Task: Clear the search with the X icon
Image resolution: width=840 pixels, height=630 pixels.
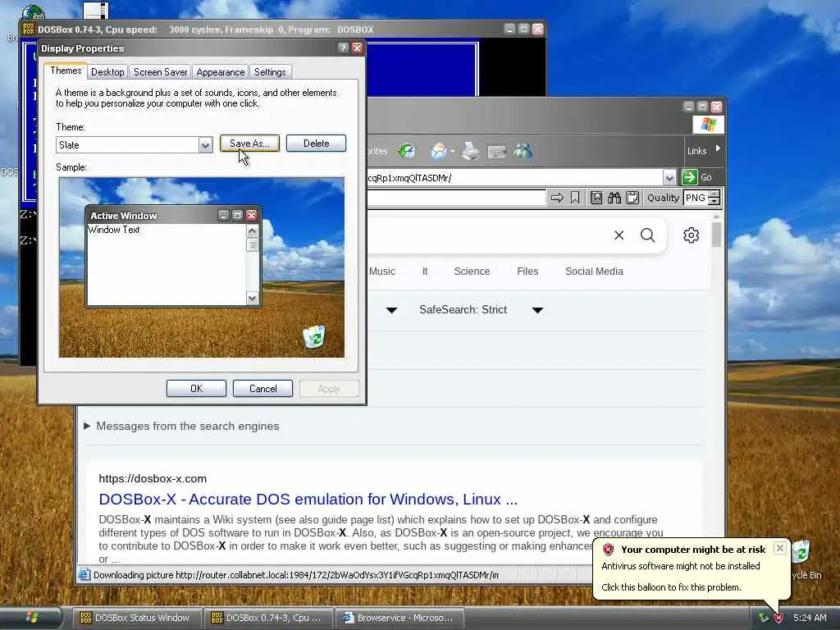Action: pyautogui.click(x=619, y=235)
